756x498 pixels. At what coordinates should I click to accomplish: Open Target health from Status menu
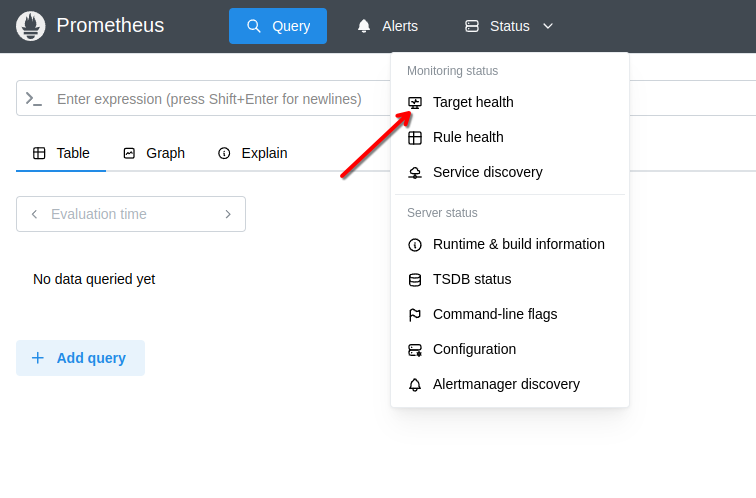tap(473, 102)
